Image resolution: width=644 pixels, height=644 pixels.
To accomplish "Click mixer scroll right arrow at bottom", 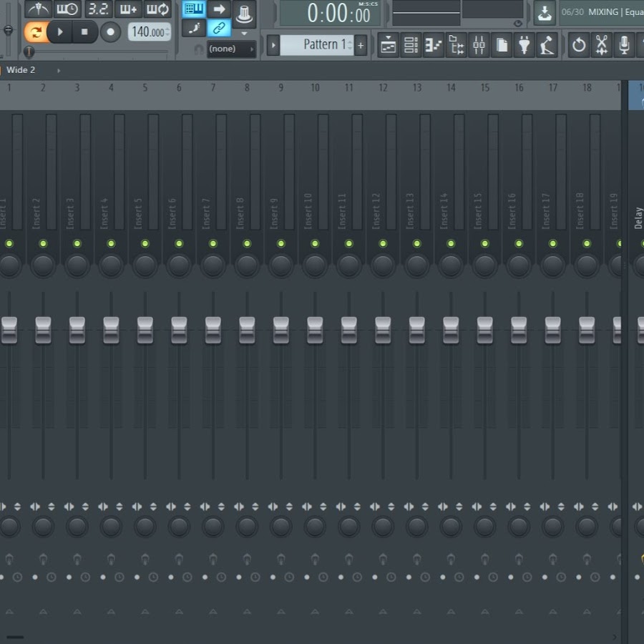I will (x=615, y=637).
